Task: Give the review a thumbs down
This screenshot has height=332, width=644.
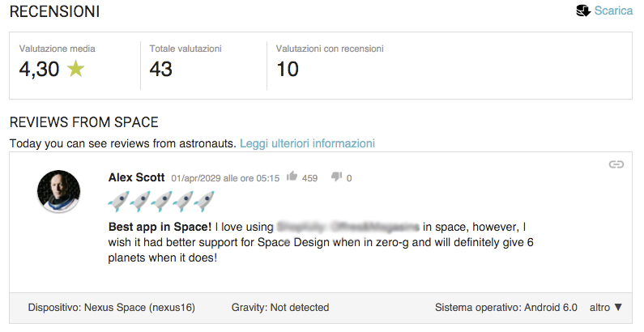Action: coord(337,177)
